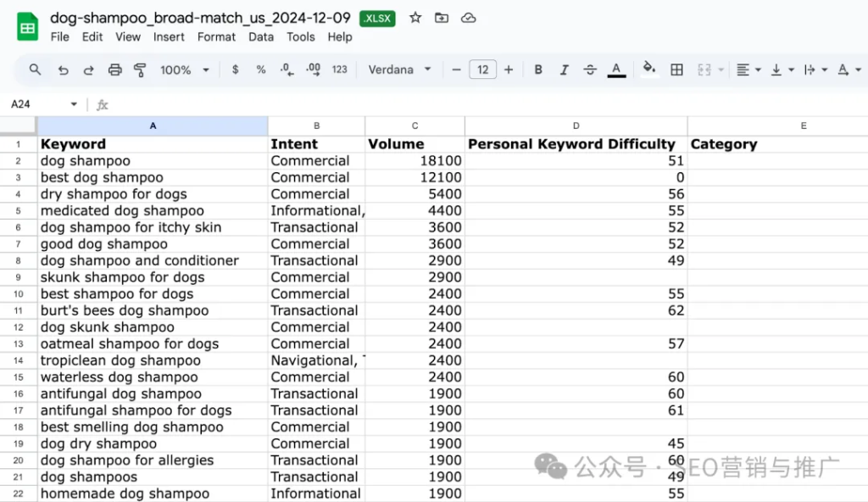Move document to a folder
Screen dimensions: 868x502
(441, 18)
